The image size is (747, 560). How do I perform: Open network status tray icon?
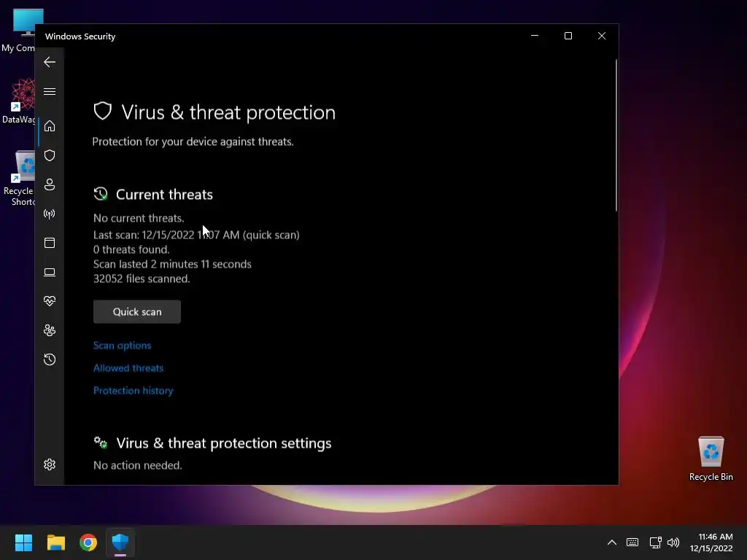click(x=656, y=542)
